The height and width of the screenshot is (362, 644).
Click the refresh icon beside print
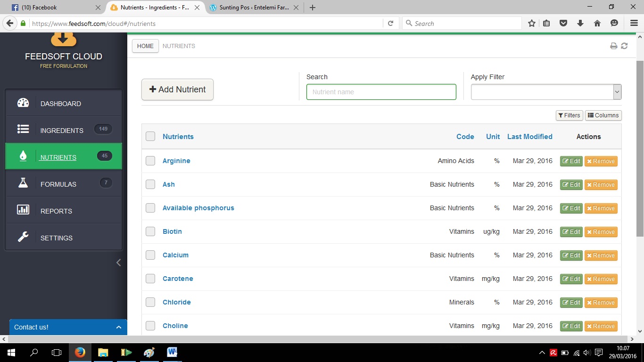(624, 46)
